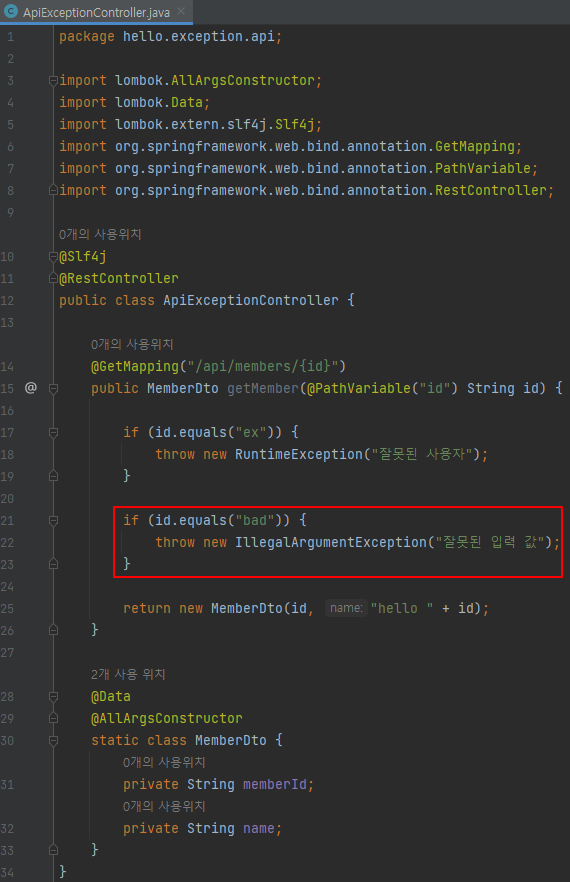Click the fold end marker on line 19
Image resolution: width=570 pixels, height=882 pixels.
(53, 476)
